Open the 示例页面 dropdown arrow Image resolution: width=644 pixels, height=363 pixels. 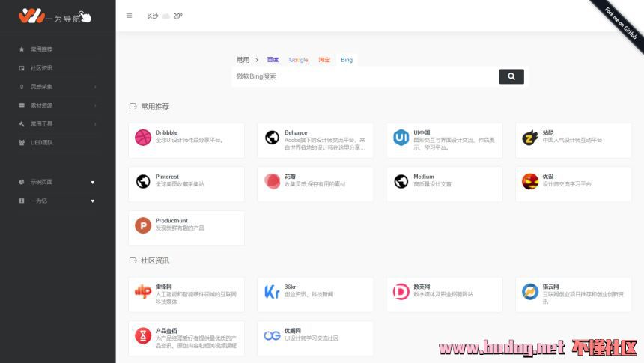93,183
